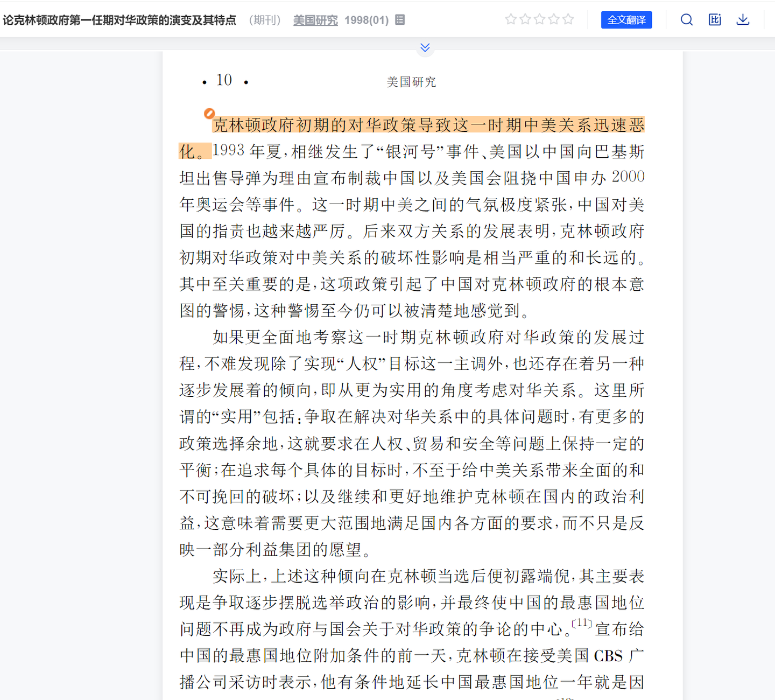The image size is (775, 700).
Task: Select the middle rating star
Action: click(539, 19)
